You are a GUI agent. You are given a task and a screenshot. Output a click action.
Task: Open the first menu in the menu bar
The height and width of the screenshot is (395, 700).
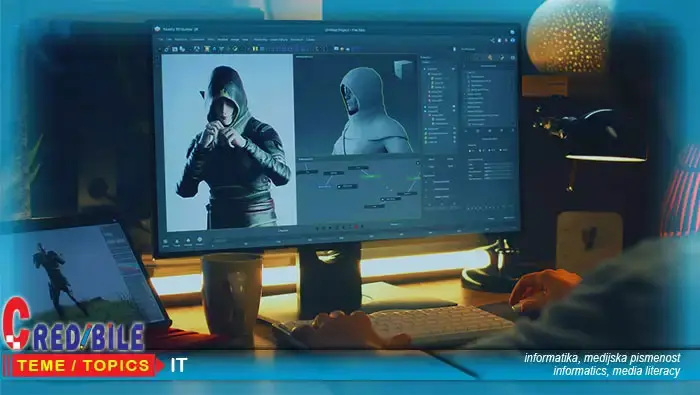(x=160, y=39)
